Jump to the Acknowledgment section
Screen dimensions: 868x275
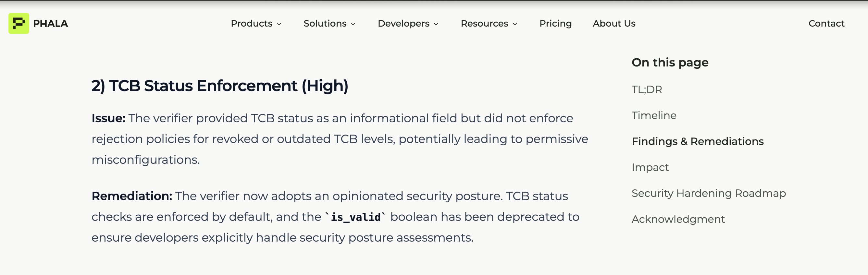(x=678, y=219)
